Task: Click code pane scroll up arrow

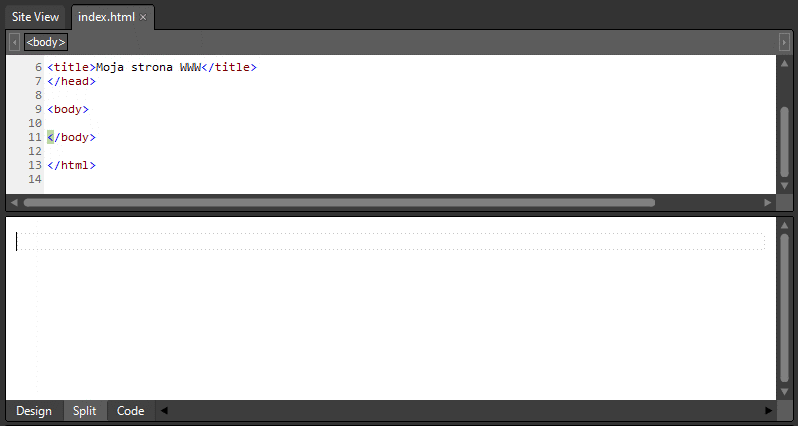Action: (784, 63)
